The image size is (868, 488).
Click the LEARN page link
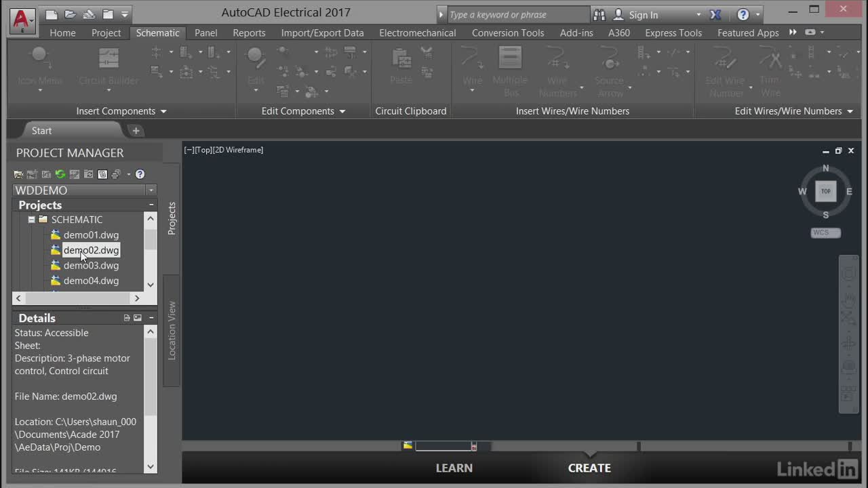454,468
